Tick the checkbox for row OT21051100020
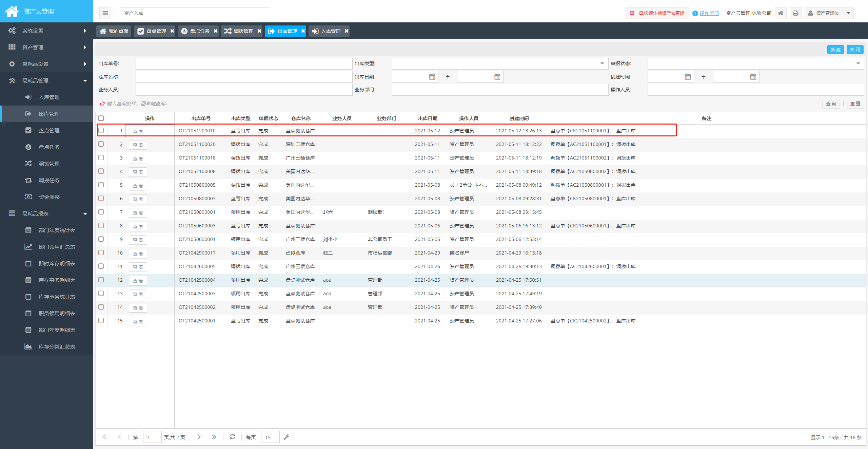The image size is (868, 449). click(101, 144)
